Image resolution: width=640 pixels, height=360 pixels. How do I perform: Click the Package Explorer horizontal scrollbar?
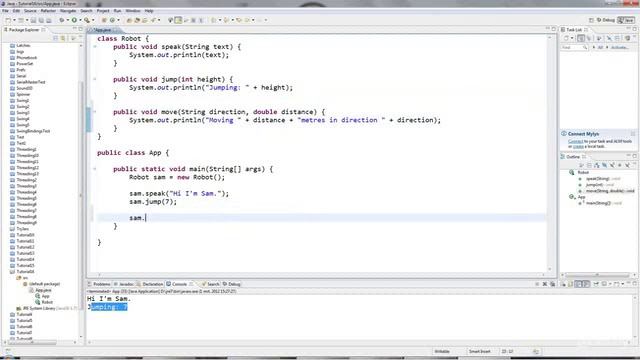tap(32, 342)
